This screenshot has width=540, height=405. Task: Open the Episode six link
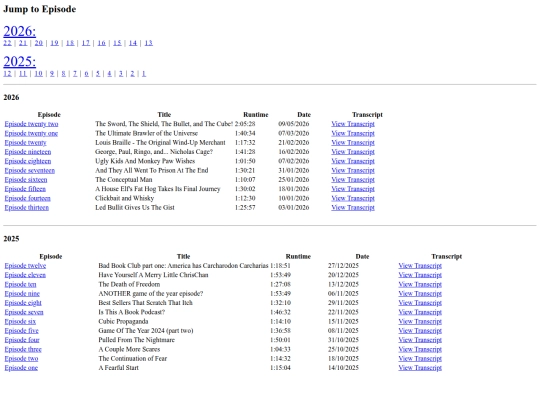coord(20,322)
